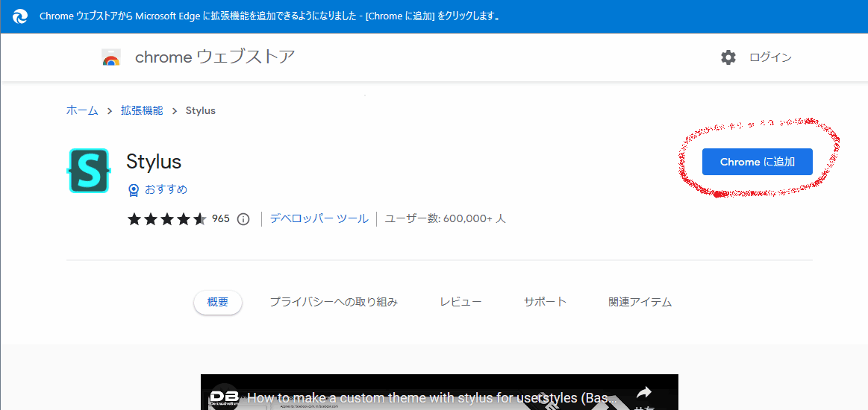The height and width of the screenshot is (410, 868).
Task: Click the Stylus extension icon
Action: 88,171
